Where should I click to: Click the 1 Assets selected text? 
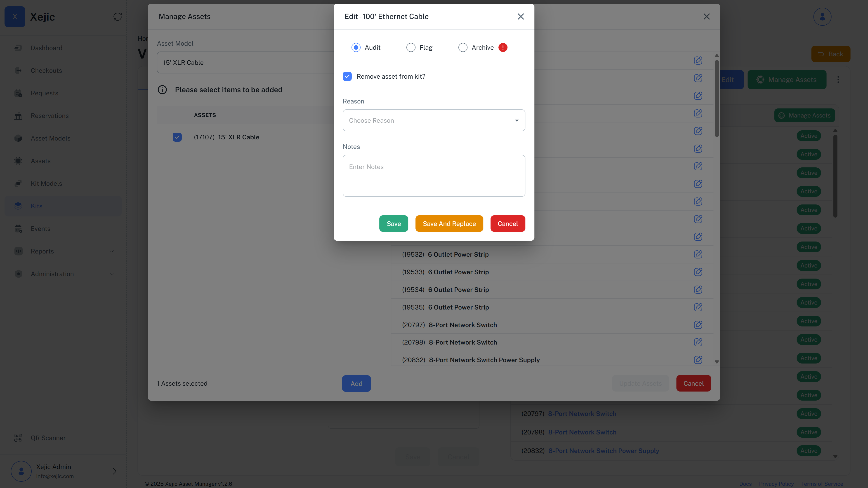[182, 383]
